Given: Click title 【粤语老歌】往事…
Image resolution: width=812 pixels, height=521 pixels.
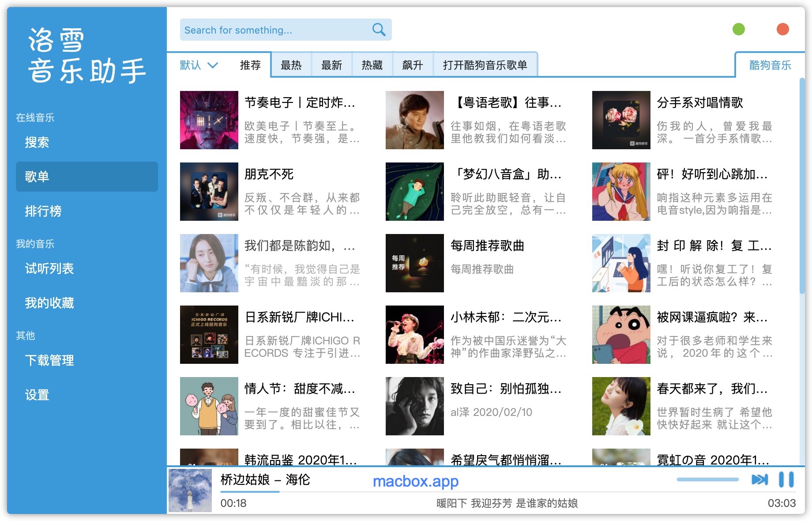Looking at the screenshot, I should 506,102.
